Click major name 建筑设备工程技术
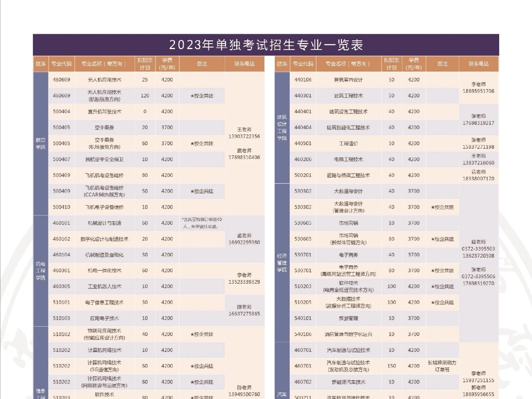Viewport: 532px width, 399px height. click(348, 112)
